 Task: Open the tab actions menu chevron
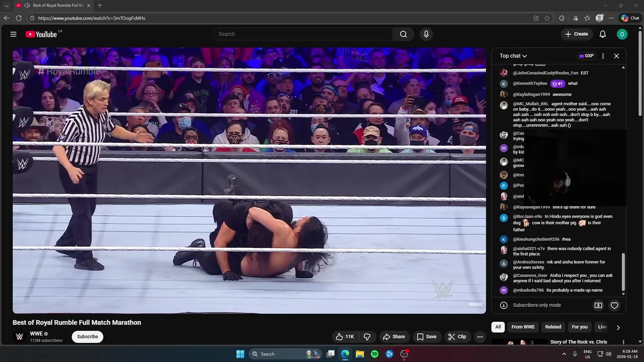[7, 6]
